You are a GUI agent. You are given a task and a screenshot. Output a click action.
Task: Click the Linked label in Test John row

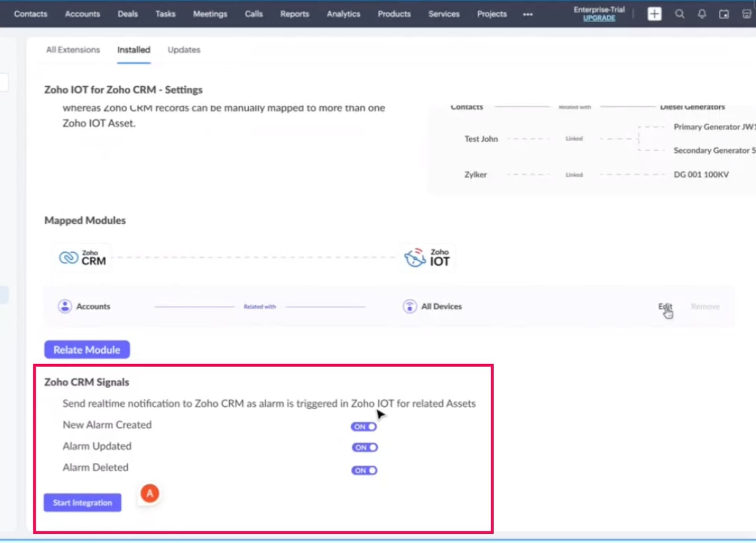574,139
